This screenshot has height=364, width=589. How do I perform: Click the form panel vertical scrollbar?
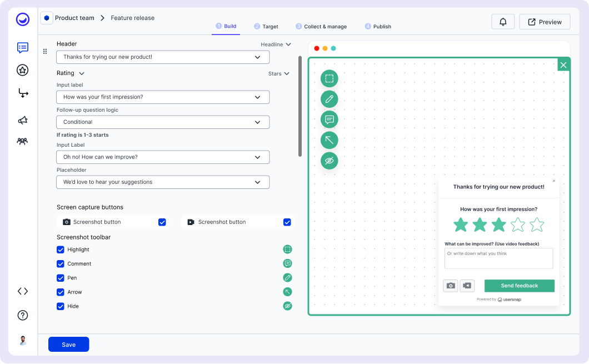[300, 106]
